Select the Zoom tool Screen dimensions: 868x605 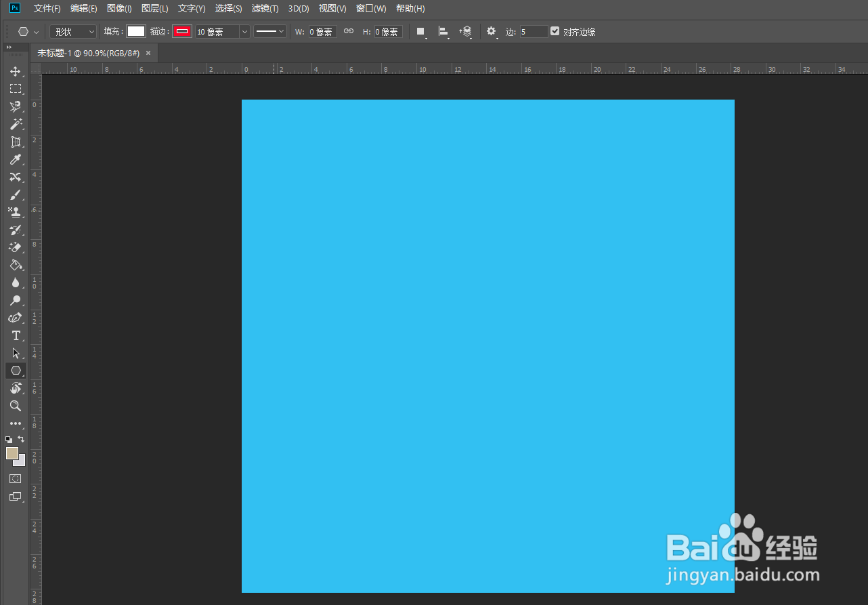click(15, 406)
